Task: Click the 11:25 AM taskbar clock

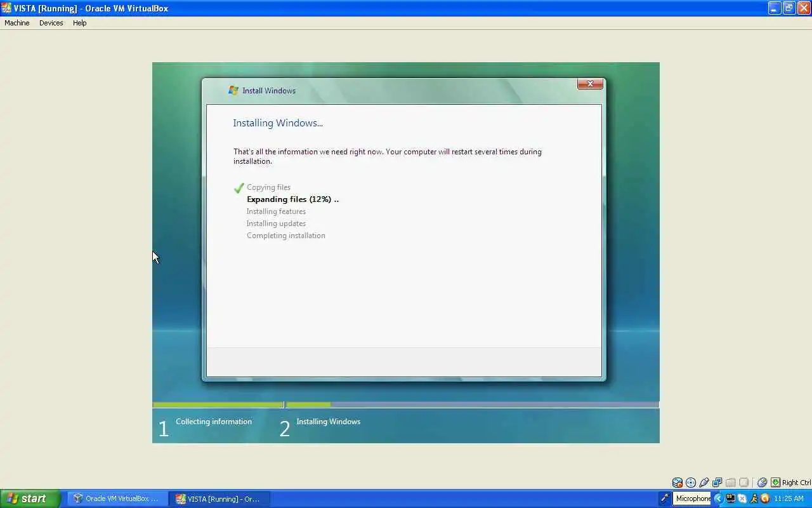Action: coord(789,498)
